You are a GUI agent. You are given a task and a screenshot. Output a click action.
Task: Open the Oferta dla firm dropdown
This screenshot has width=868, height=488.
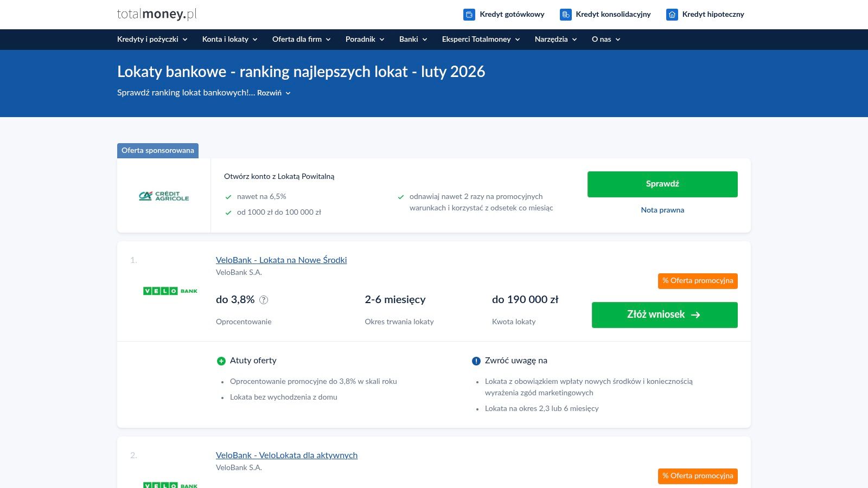[x=302, y=39]
